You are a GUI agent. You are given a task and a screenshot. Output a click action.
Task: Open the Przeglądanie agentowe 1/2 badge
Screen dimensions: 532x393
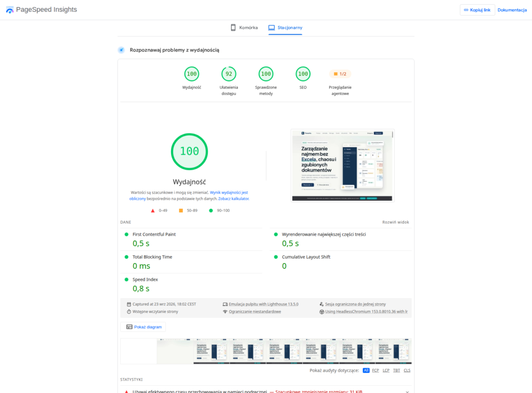340,74
